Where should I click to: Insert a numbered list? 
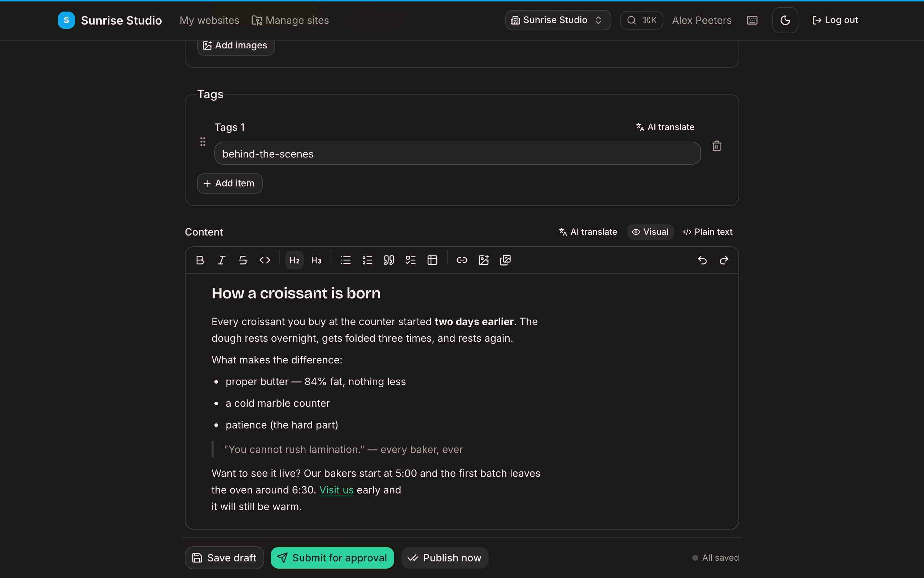pyautogui.click(x=367, y=260)
